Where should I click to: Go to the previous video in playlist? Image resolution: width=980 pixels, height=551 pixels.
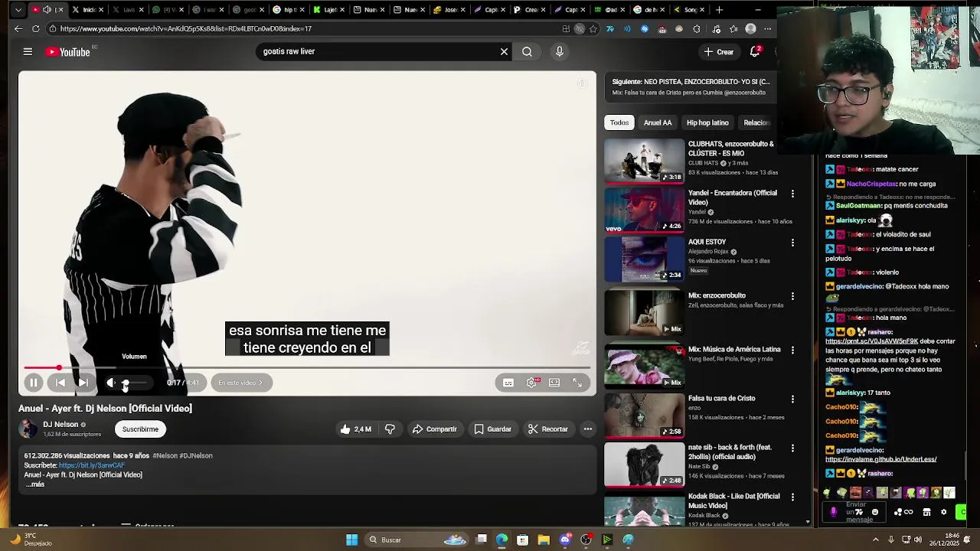60,383
